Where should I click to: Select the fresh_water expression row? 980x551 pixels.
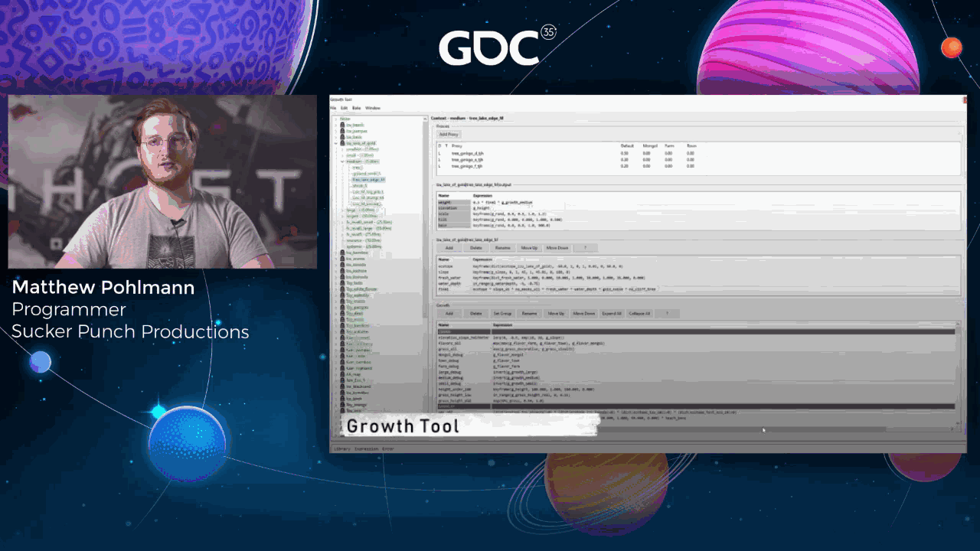(x=699, y=278)
